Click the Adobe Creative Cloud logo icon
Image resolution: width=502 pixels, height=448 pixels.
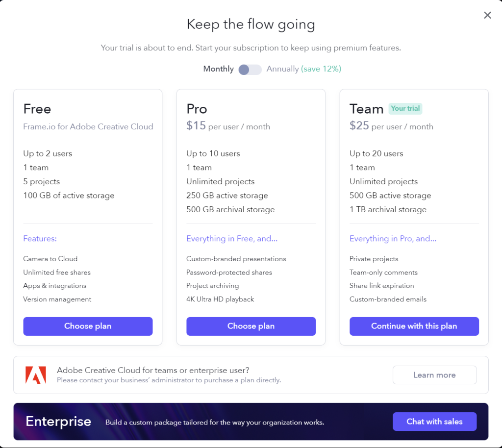coord(36,375)
